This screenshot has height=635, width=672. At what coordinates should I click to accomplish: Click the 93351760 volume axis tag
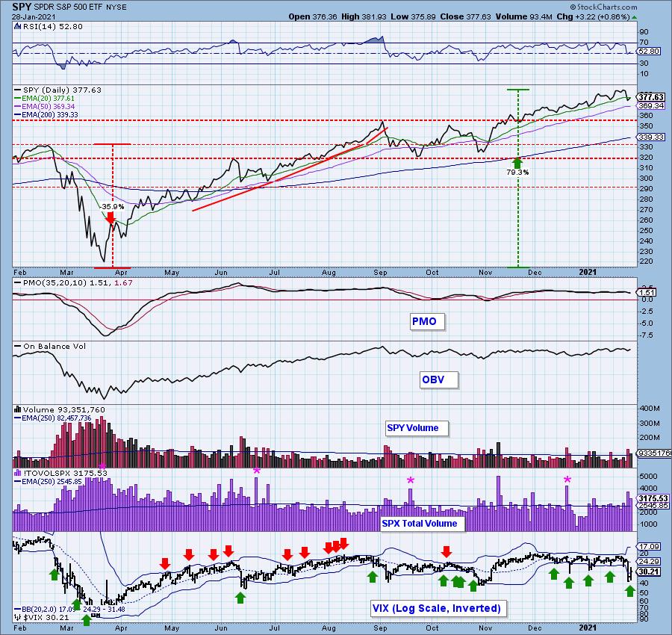(654, 453)
